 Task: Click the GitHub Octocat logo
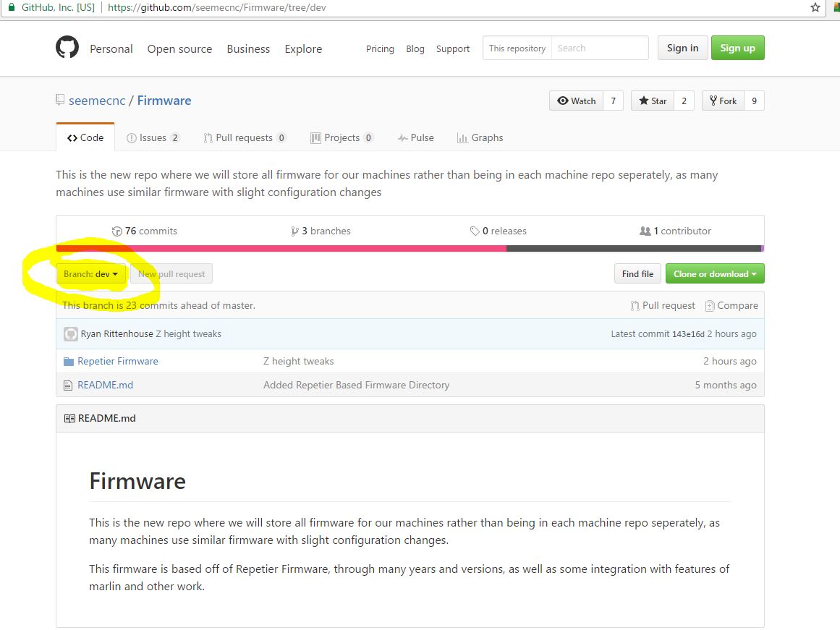67,48
